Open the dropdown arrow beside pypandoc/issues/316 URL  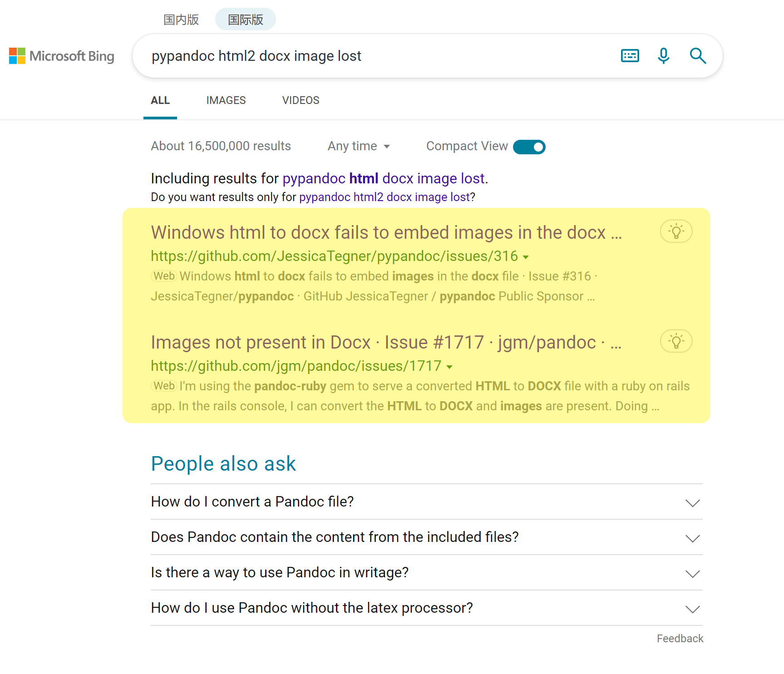click(x=526, y=257)
